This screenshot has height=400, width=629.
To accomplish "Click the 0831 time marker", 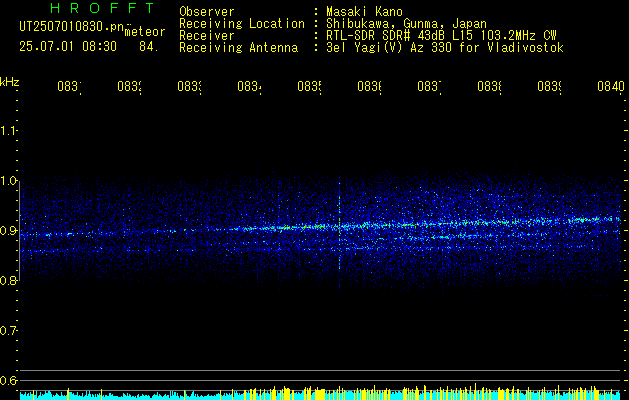I will point(69,87).
